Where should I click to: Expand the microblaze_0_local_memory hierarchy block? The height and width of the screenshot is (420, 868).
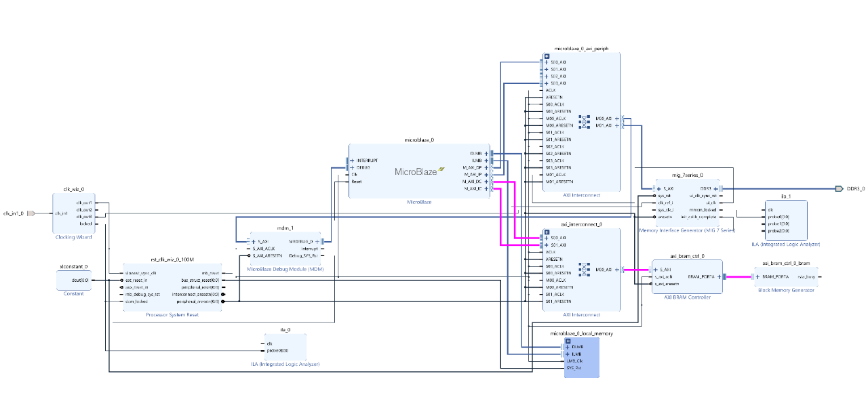[568, 341]
